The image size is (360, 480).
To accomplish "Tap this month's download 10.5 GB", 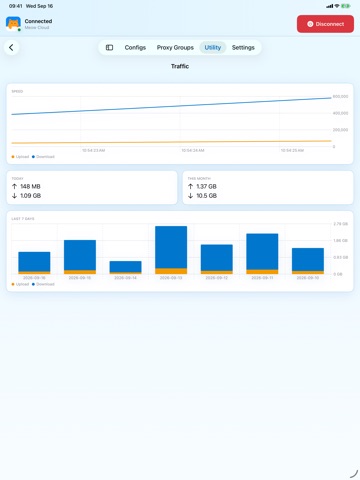I will (x=206, y=196).
